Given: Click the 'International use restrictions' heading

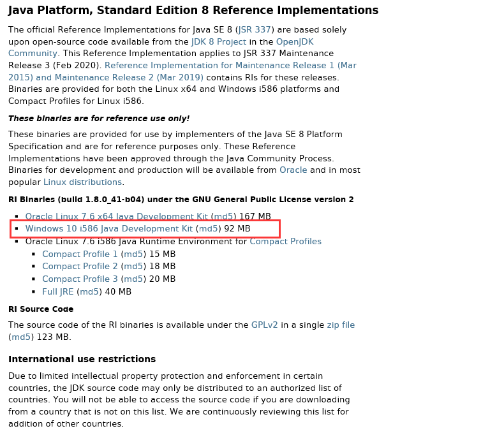Looking at the screenshot, I should tap(82, 359).
